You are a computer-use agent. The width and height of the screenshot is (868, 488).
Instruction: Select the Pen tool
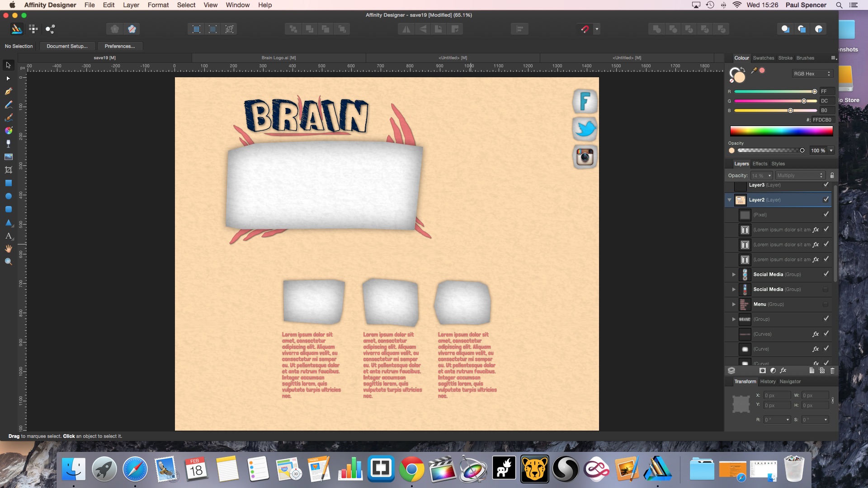point(8,91)
